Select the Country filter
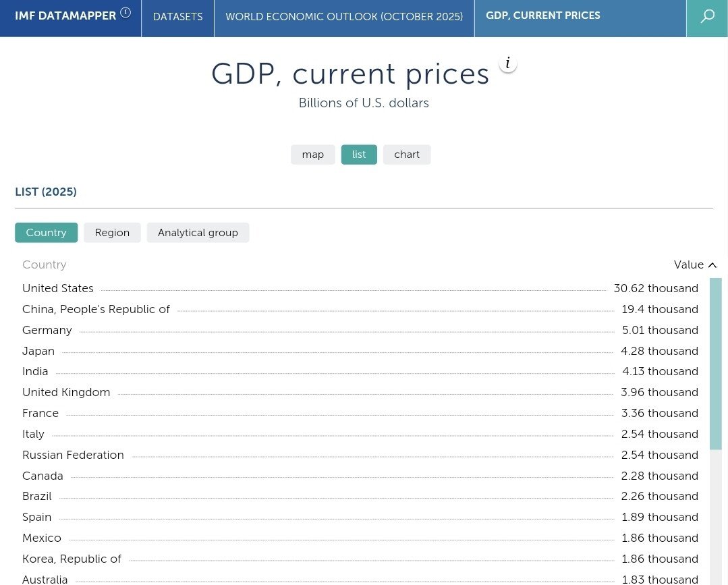This screenshot has width=728, height=585. click(46, 233)
